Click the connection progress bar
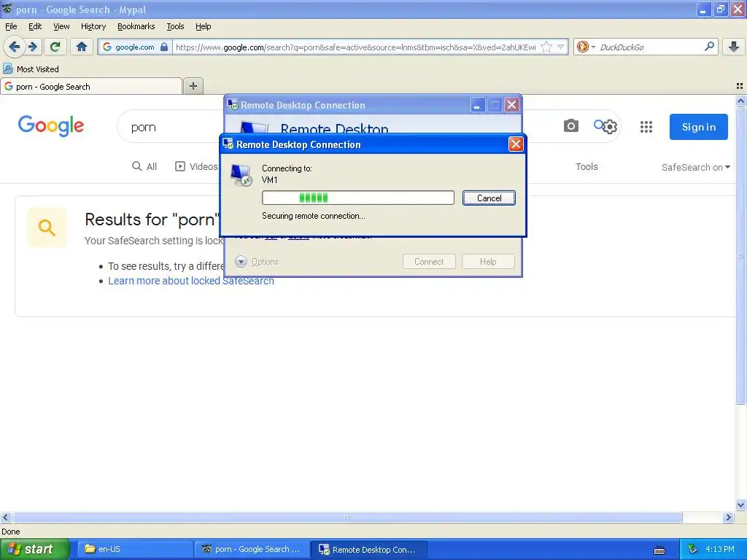 [x=357, y=198]
